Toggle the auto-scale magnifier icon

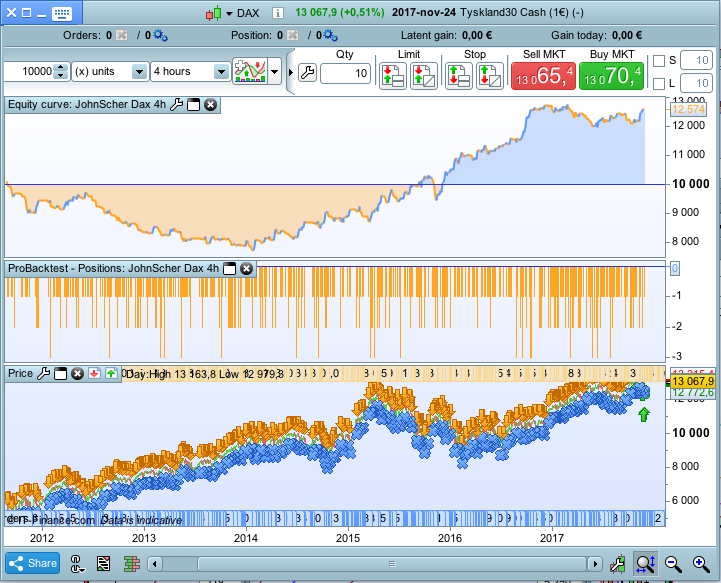645,564
